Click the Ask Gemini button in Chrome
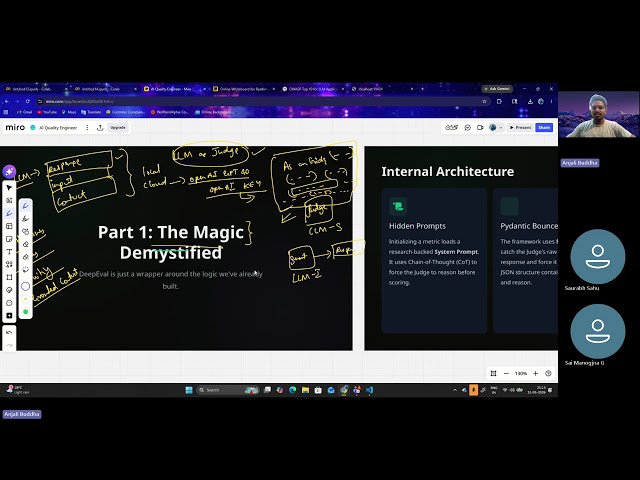 (497, 89)
